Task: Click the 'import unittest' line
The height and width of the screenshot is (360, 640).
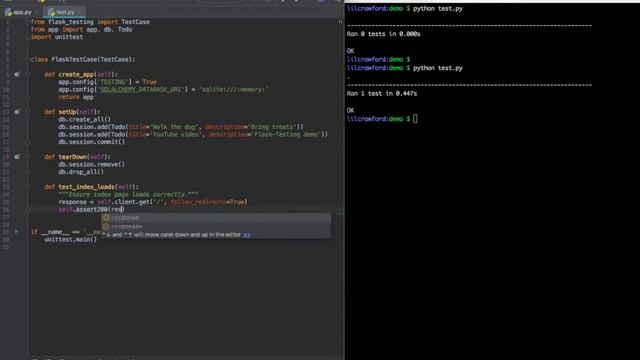Action: 57,37
